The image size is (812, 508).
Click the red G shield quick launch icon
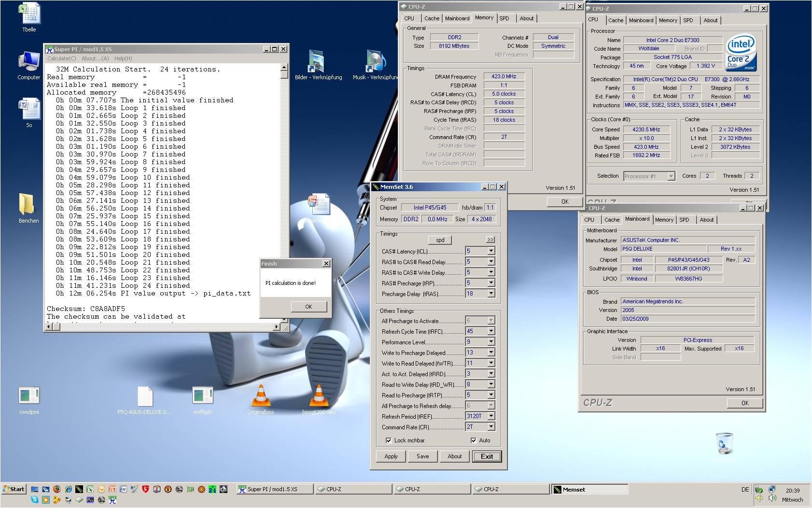(x=146, y=489)
